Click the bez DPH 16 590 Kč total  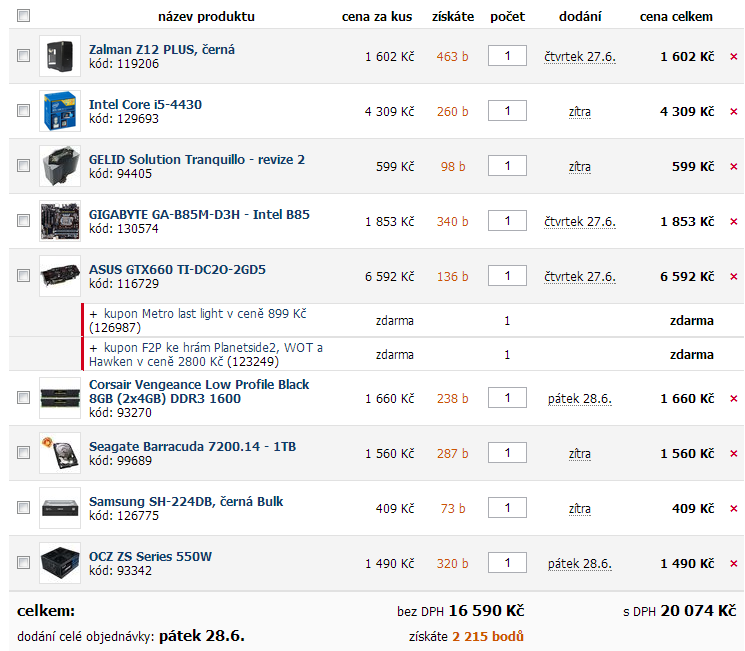coord(460,611)
